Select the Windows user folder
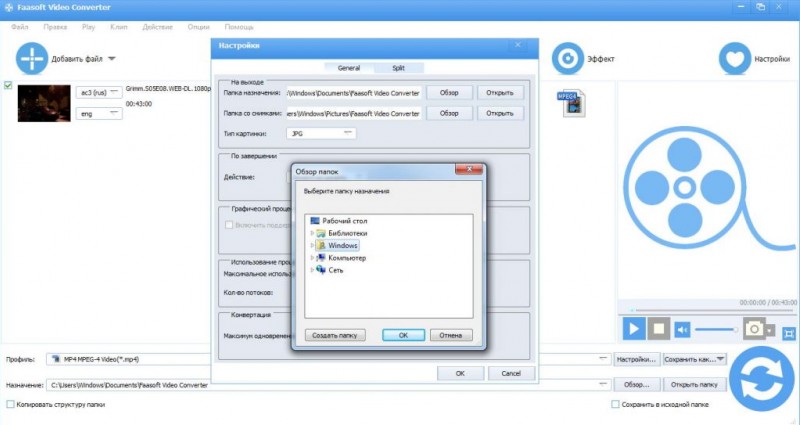The height and width of the screenshot is (425, 800). point(337,245)
